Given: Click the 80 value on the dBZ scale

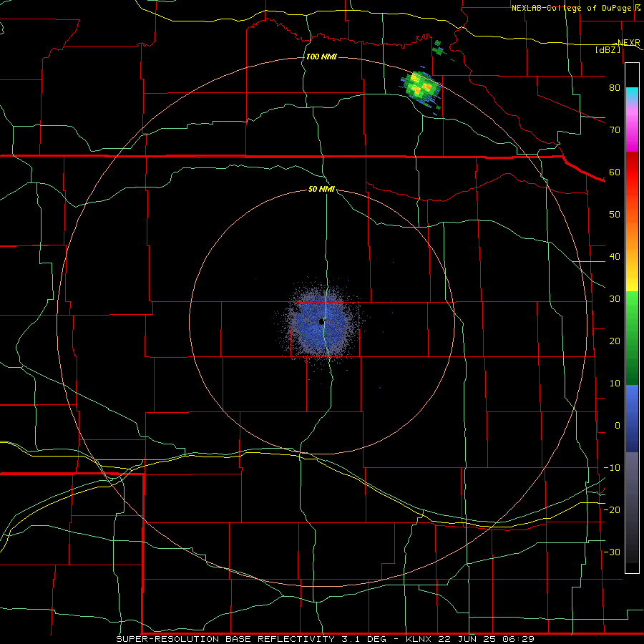Looking at the screenshot, I should 615,88.
